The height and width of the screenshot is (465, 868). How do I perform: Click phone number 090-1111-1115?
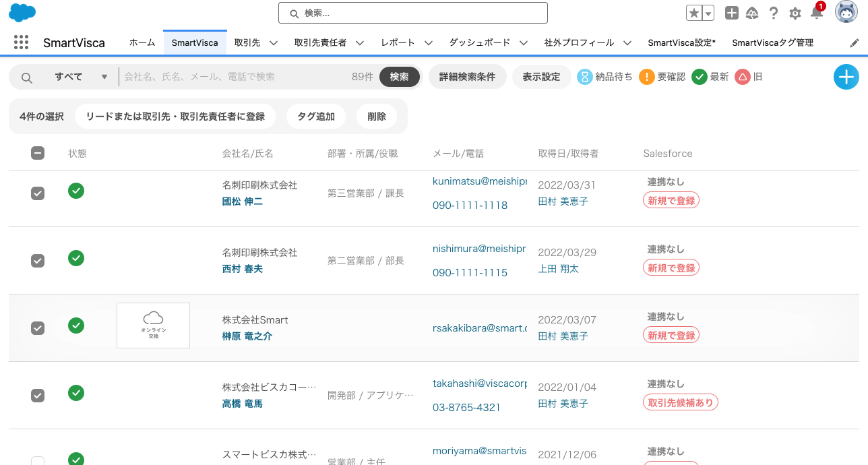coord(470,273)
